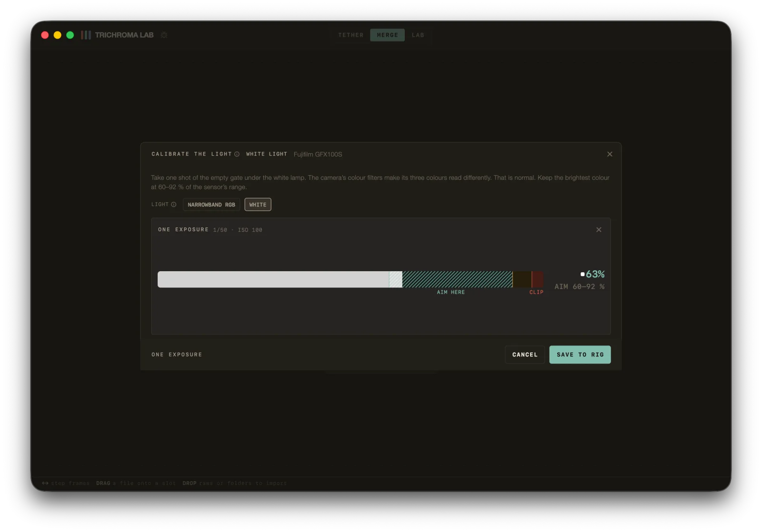Click the red Clip zone of exposure bar
The image size is (762, 532).
[x=537, y=279]
